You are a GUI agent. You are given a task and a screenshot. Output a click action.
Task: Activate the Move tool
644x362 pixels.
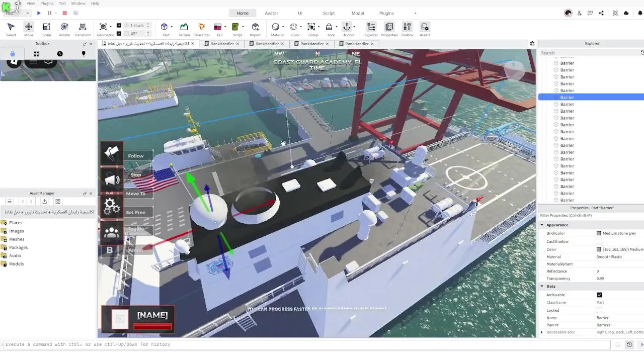(29, 30)
